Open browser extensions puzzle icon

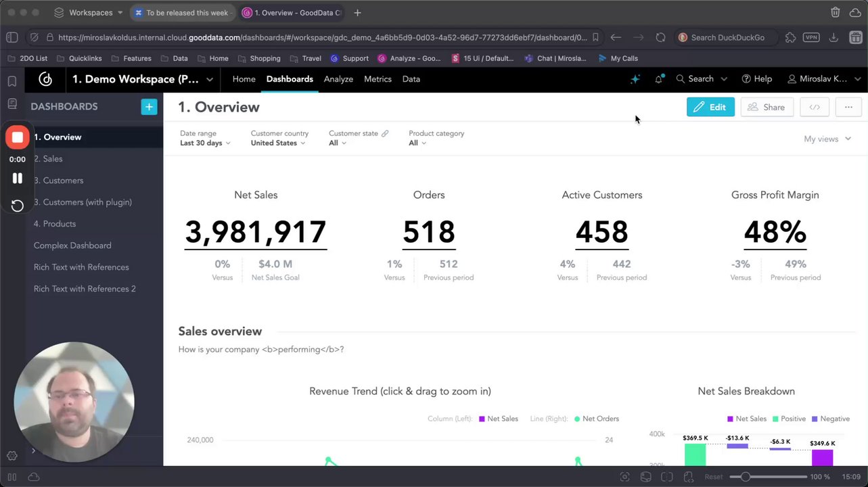click(x=790, y=38)
